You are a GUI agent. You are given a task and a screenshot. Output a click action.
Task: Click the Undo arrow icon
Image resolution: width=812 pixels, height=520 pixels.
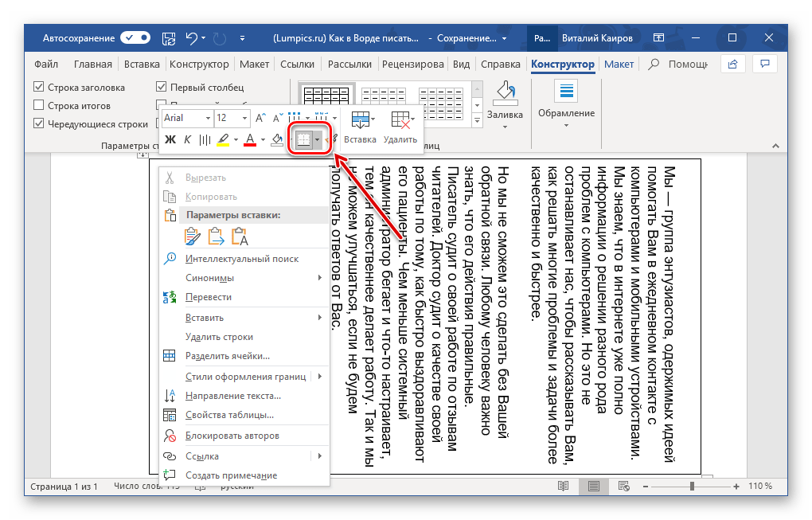click(191, 38)
